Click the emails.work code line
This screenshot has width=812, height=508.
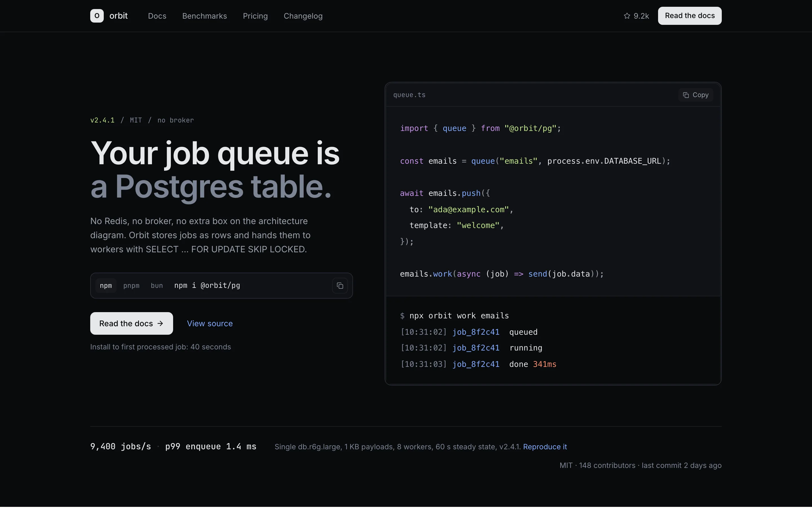coord(502,274)
